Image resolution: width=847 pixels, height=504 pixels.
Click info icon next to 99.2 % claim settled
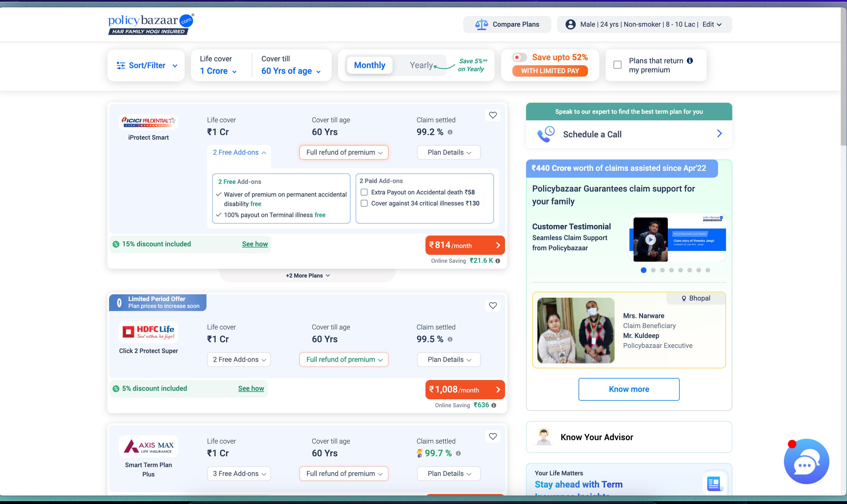(450, 132)
